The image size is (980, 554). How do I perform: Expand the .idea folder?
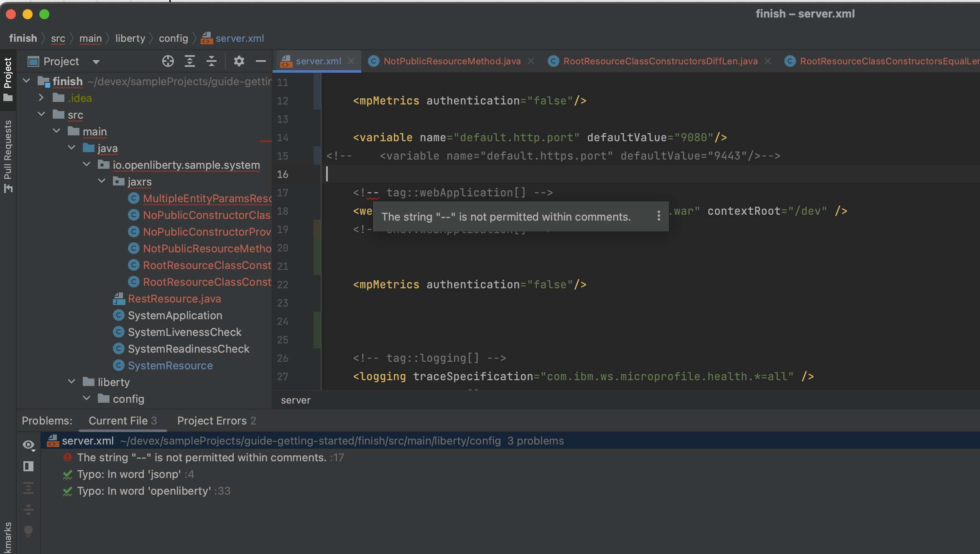[41, 97]
